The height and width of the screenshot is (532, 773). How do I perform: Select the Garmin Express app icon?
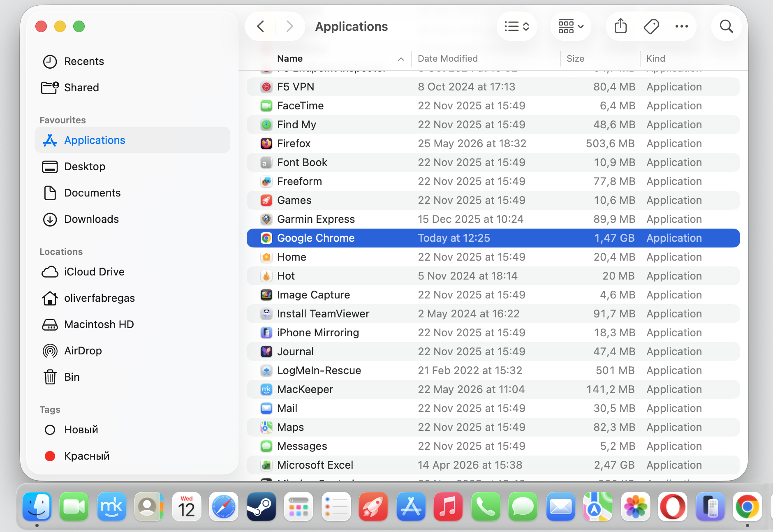[266, 219]
